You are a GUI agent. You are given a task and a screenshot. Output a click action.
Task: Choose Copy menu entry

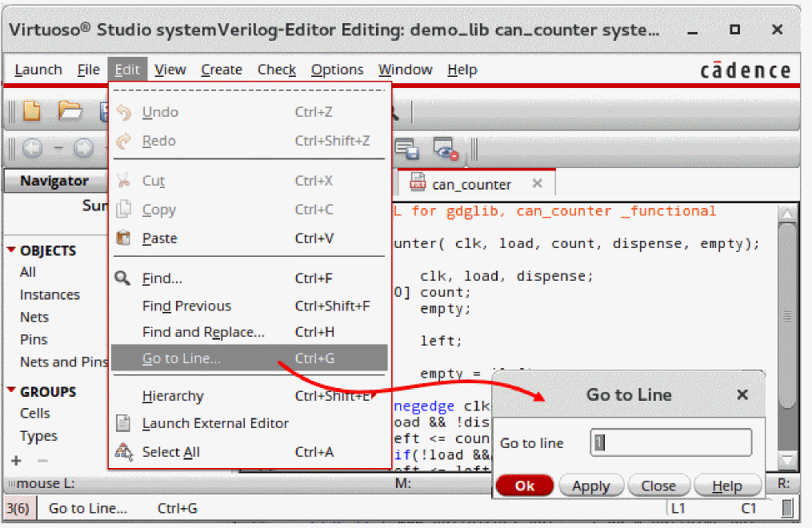(250, 209)
